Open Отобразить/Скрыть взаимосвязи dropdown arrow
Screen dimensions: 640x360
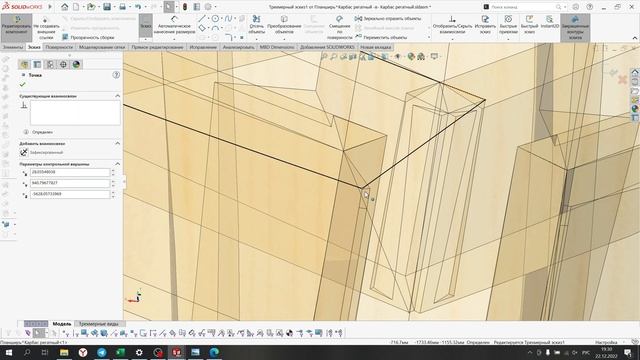pos(452,39)
